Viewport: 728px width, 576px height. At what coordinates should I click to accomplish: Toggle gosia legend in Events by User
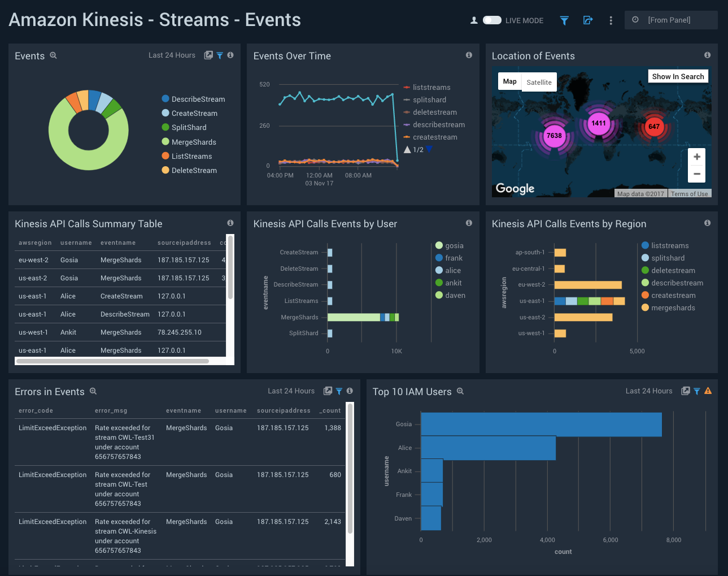[x=454, y=246]
